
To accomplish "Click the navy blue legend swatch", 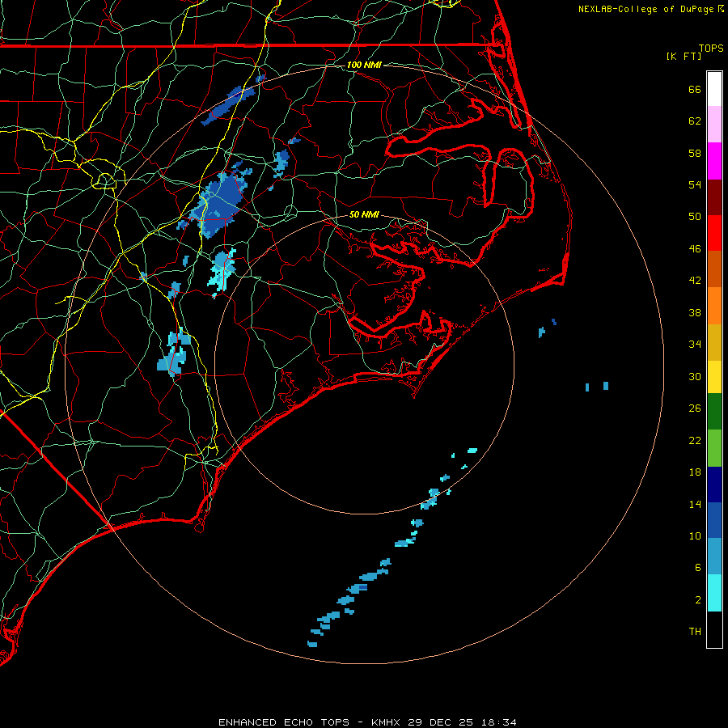I will click(x=714, y=485).
